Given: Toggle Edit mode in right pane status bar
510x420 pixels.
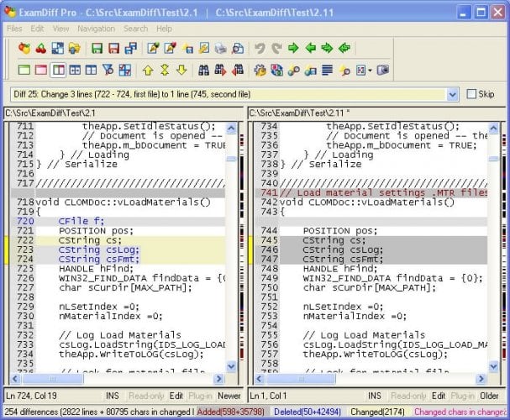Looking at the screenshot, I should point(436,395).
